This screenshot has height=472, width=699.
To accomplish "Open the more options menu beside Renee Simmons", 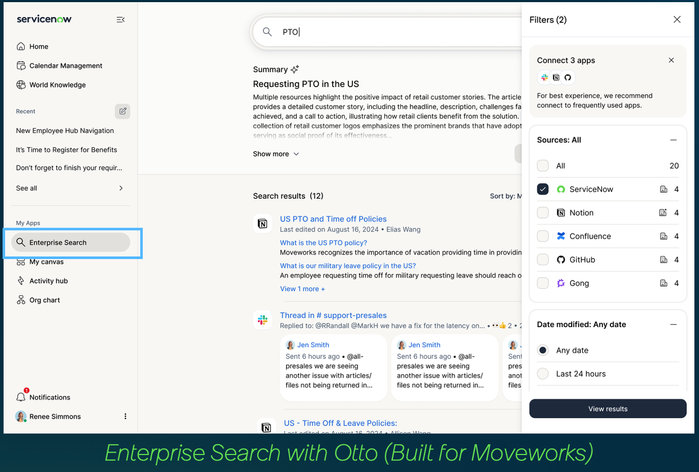I will [125, 416].
